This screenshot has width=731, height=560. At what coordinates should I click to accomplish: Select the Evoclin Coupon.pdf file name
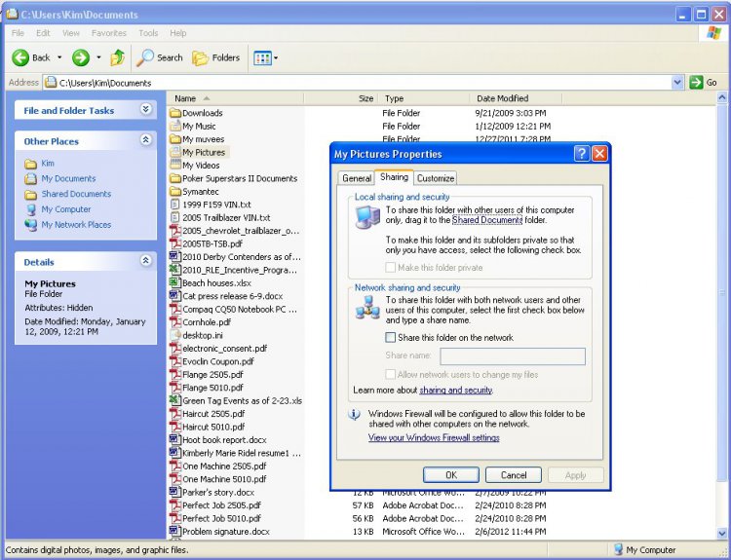point(217,361)
